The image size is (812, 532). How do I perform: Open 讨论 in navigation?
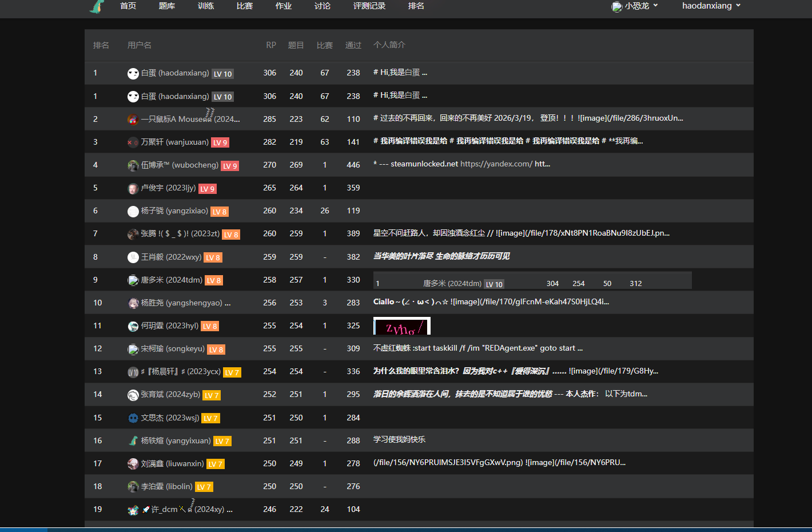pos(323,6)
